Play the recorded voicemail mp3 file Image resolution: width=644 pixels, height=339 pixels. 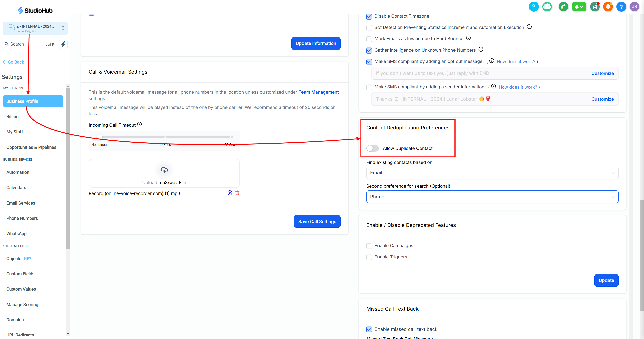point(230,193)
